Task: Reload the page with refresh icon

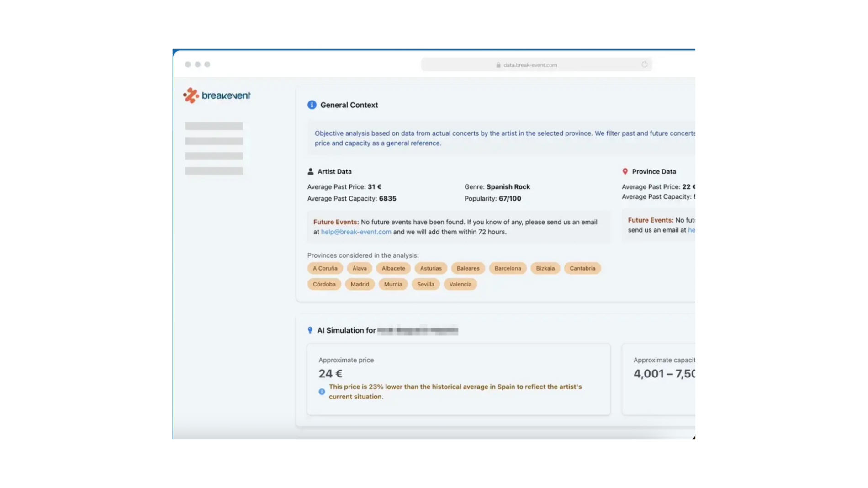Action: click(644, 64)
